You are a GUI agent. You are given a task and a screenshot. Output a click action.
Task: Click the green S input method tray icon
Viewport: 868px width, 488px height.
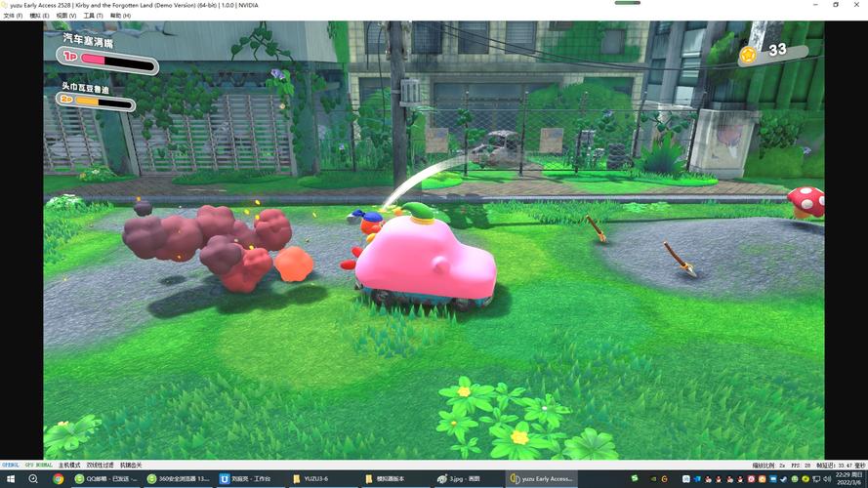coord(635,478)
